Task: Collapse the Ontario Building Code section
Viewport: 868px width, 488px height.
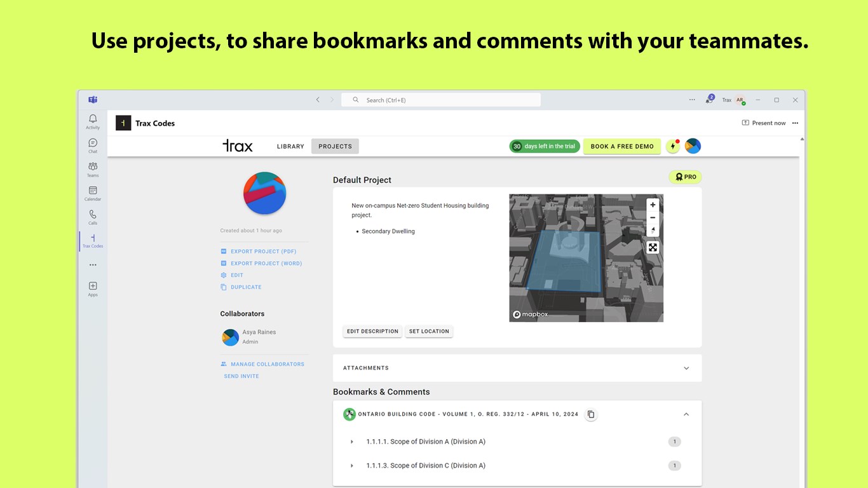Action: click(686, 414)
